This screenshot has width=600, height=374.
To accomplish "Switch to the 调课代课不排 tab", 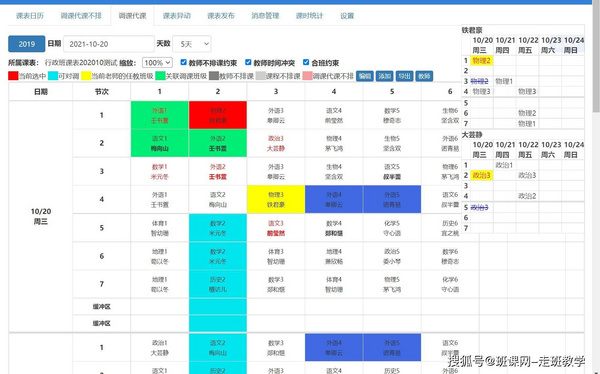I will [x=81, y=16].
